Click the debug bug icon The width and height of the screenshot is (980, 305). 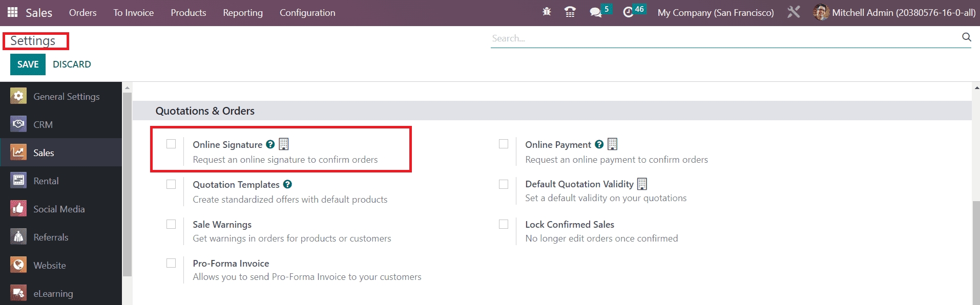(547, 12)
